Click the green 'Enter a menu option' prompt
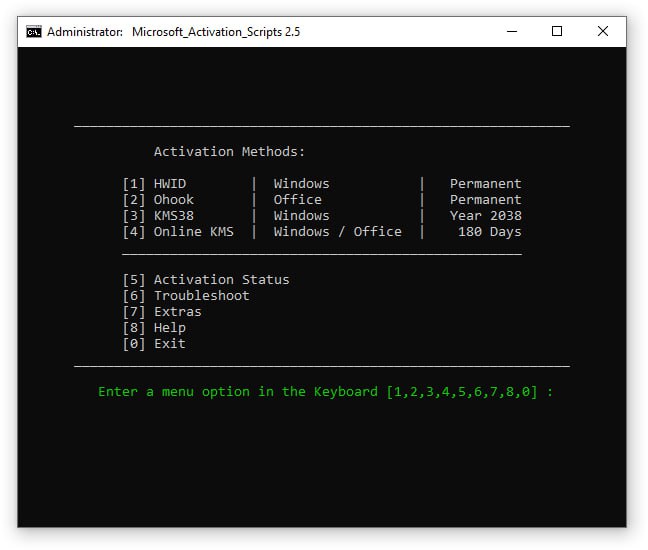This screenshot has height=550, width=648. coord(325,392)
